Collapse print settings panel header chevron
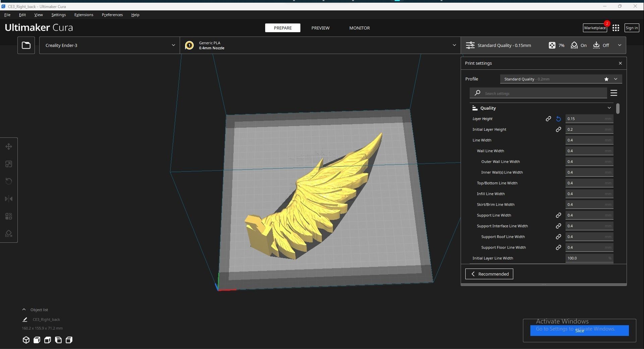The height and width of the screenshot is (349, 644). pos(620,45)
